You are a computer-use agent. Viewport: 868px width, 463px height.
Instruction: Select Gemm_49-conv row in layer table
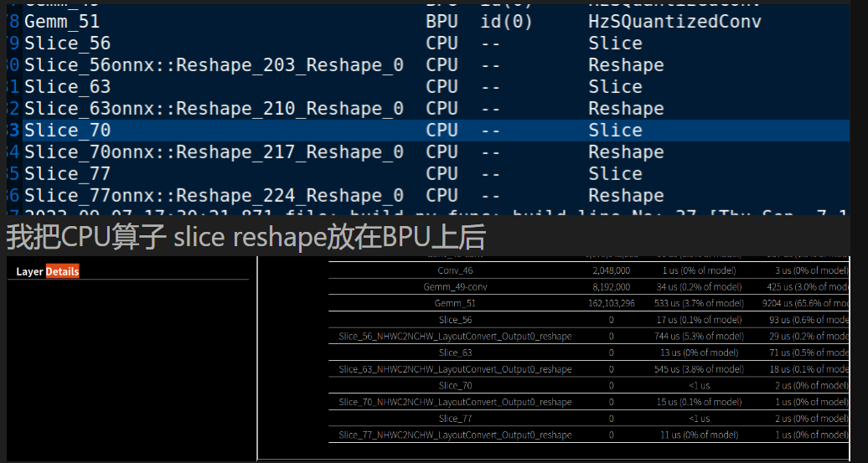tap(455, 286)
